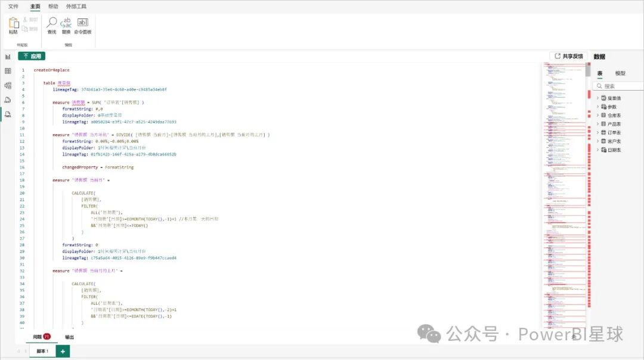Expand 参数 table chevron
Image resolution: width=644 pixels, height=360 pixels.
click(597, 107)
